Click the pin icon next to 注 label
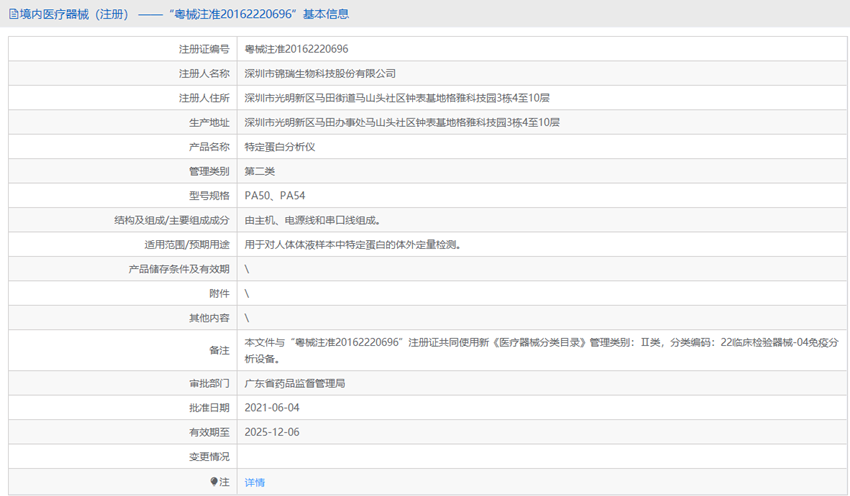Screen dimensions: 850x496 214,481
